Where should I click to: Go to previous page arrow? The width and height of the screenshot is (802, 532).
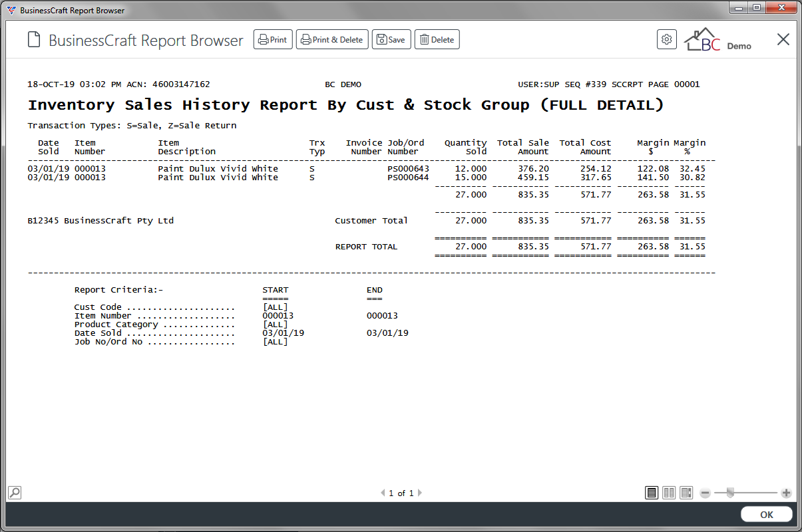click(x=383, y=493)
